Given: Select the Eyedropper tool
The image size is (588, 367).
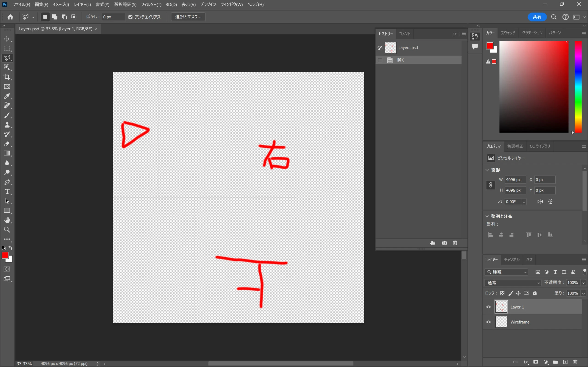Looking at the screenshot, I should click(x=7, y=96).
